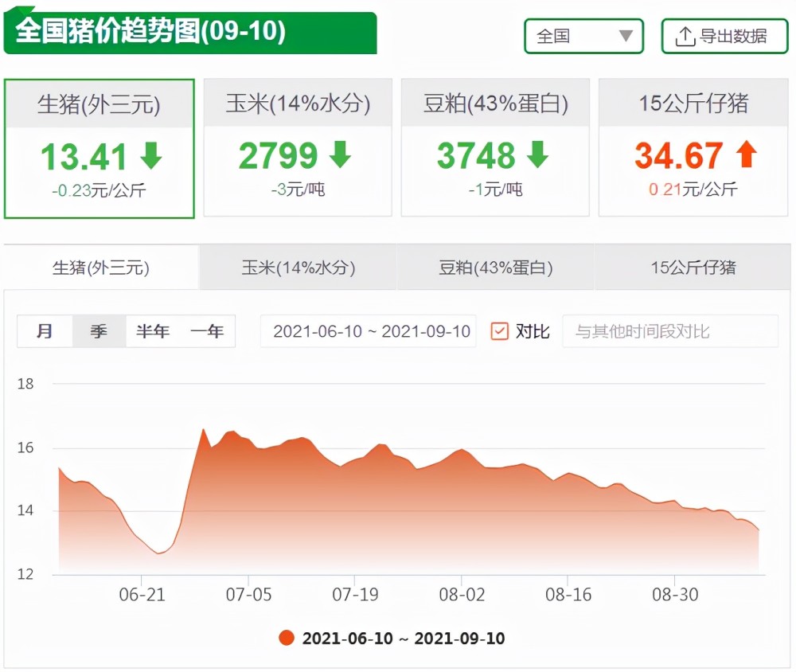Click the 06-21 x-axis date label
Image resolution: width=796 pixels, height=672 pixels.
[142, 594]
